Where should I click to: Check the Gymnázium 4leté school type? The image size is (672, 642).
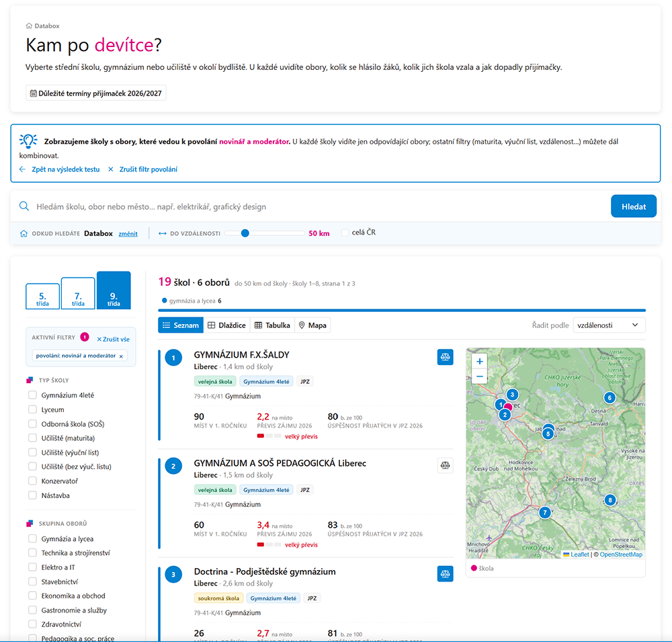point(32,395)
